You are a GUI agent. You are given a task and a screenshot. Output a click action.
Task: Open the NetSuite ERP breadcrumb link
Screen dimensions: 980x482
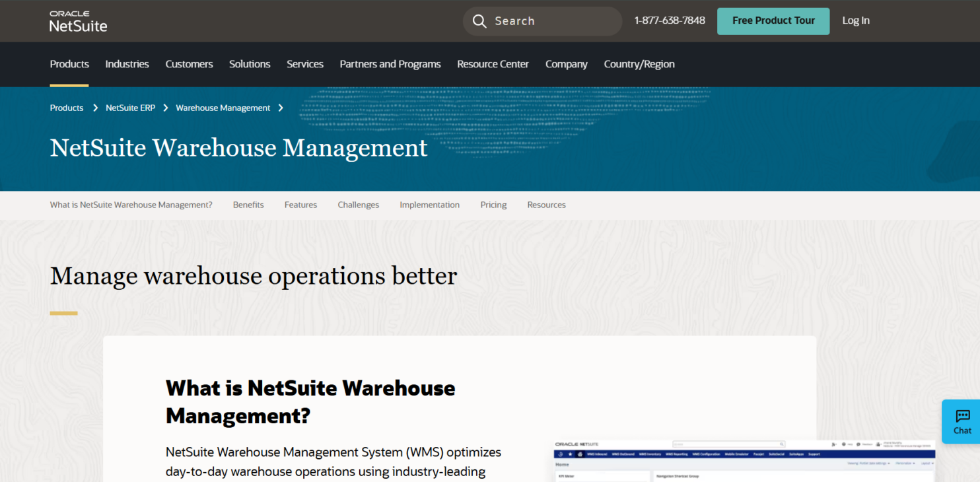130,108
